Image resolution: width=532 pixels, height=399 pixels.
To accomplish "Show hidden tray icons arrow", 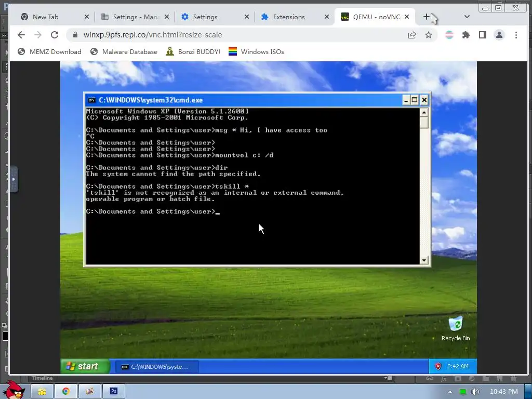I will [x=450, y=392].
